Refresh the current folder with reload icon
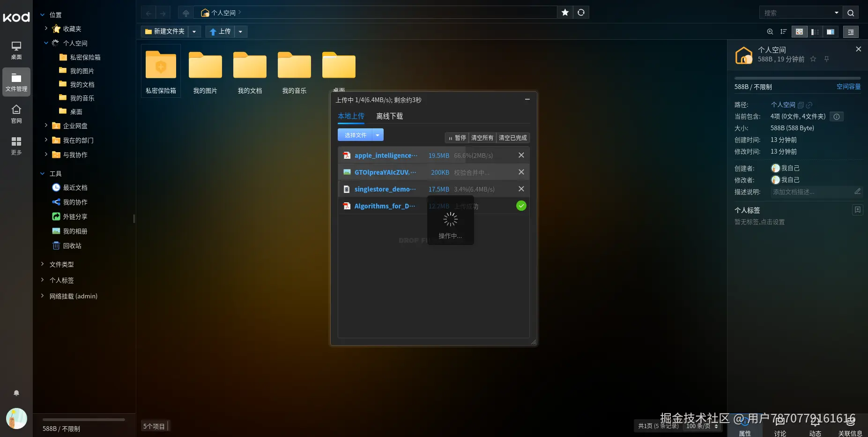This screenshot has width=868, height=437. [581, 13]
